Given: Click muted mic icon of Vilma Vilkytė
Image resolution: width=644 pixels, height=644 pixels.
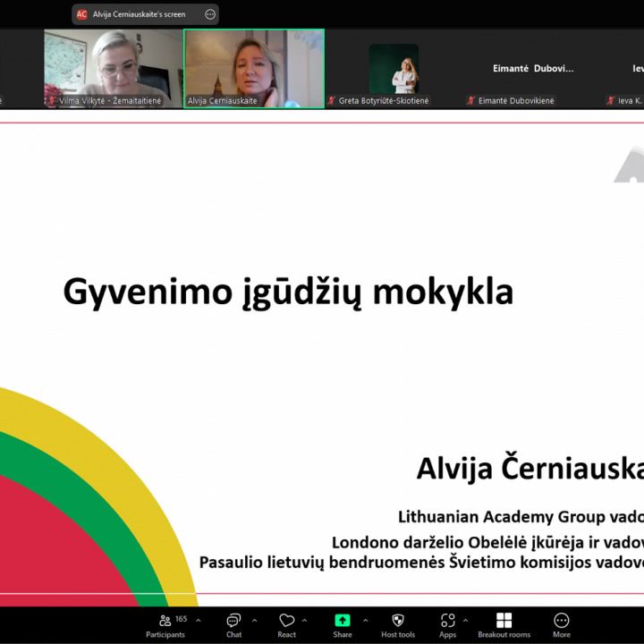Looking at the screenshot, I should (x=52, y=100).
